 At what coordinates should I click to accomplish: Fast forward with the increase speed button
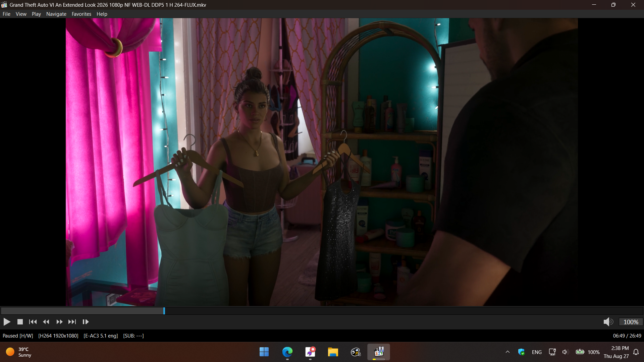click(59, 322)
